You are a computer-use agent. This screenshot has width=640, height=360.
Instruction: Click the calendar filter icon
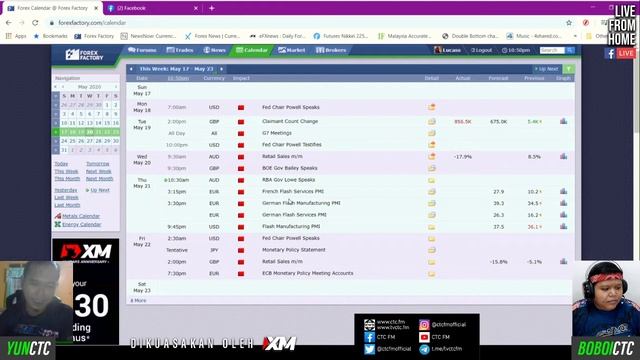pos(569,69)
